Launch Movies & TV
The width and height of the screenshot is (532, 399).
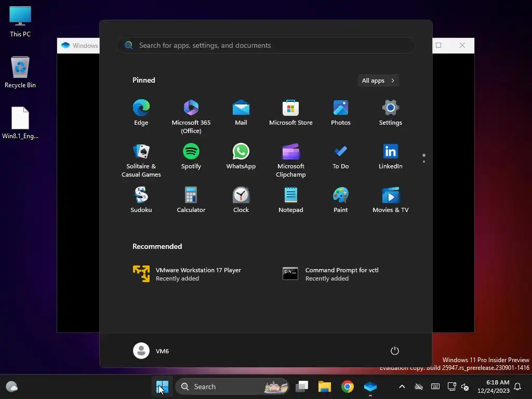coord(391,200)
